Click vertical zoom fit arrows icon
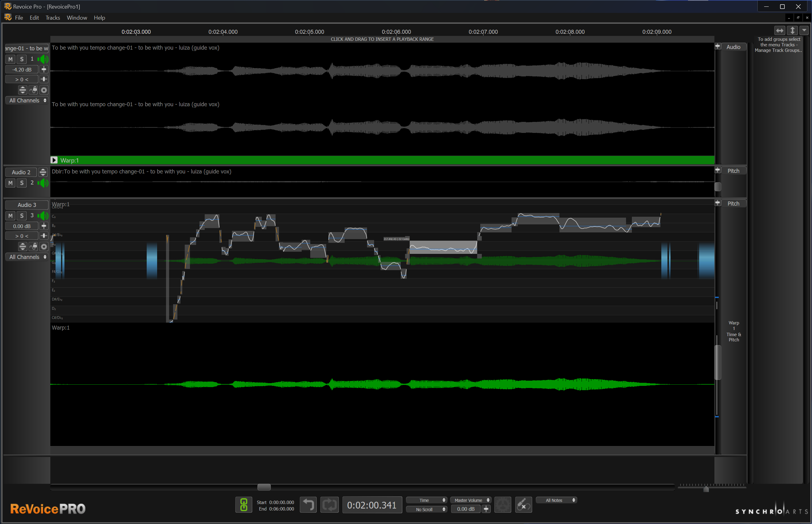Screen dimensions: 812x524 point(792,31)
